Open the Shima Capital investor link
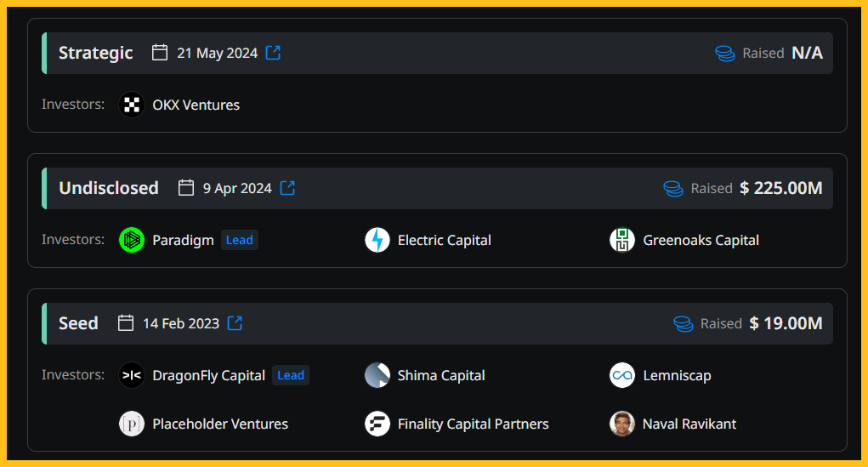The image size is (868, 467). point(441,375)
